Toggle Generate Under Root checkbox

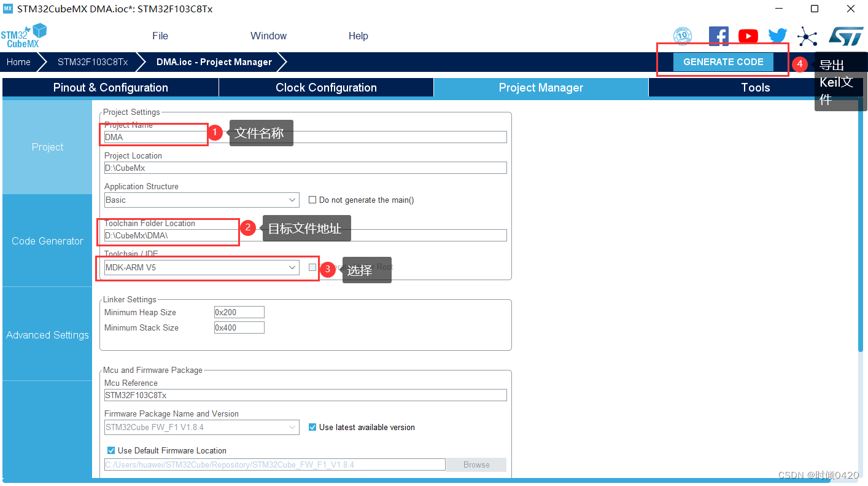(312, 267)
